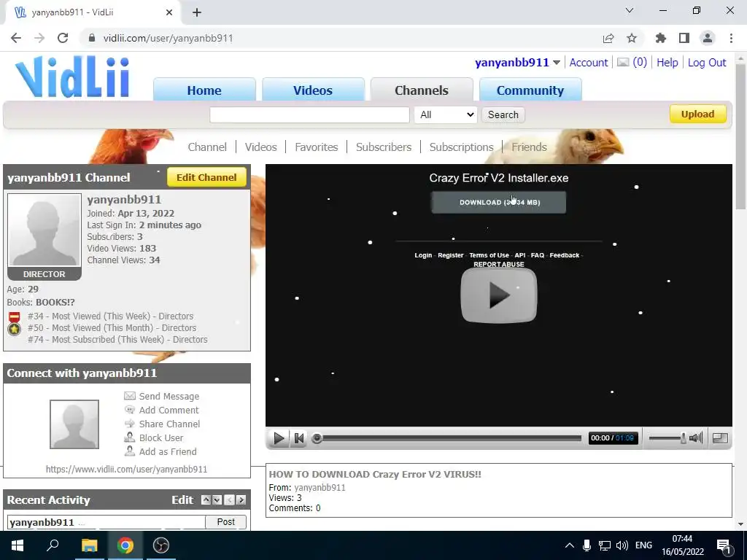Open the Friends channel section

pyautogui.click(x=530, y=147)
